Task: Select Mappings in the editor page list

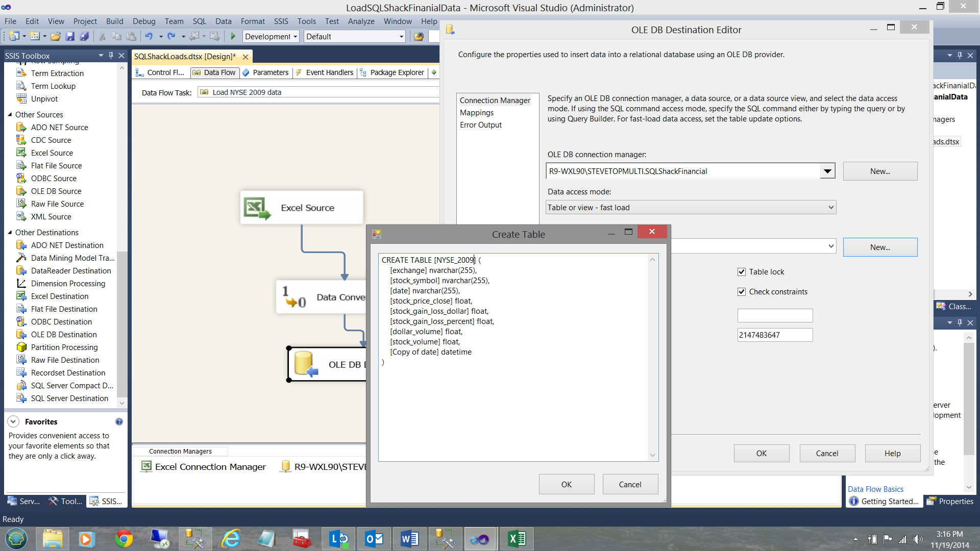Action: click(476, 113)
